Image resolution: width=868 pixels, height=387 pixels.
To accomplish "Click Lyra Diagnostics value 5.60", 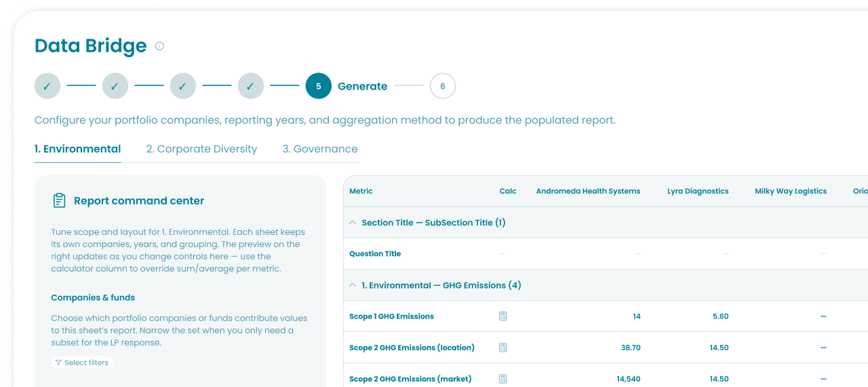I will pyautogui.click(x=721, y=316).
